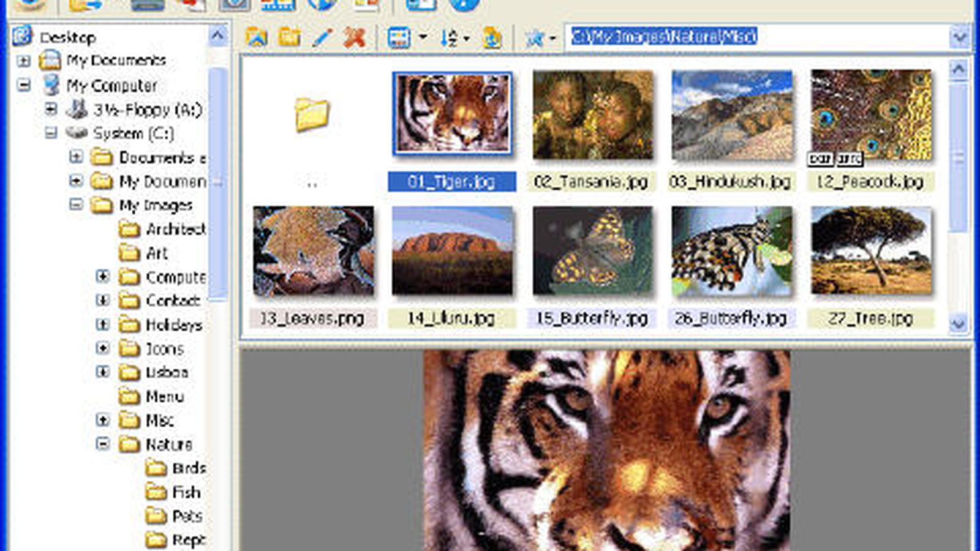Expand the 3½-Floppy (A:) drive node
Screen dimensions: 980x551
[x=51, y=109]
